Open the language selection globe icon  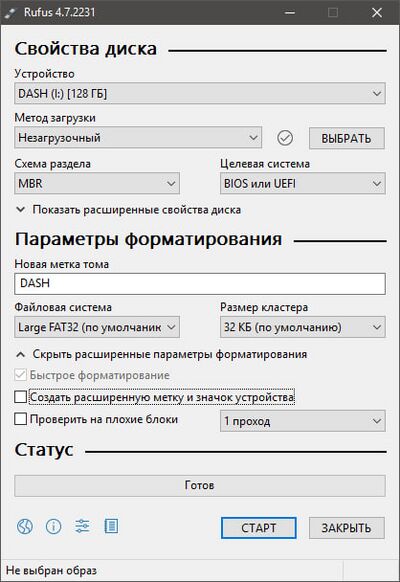25,526
